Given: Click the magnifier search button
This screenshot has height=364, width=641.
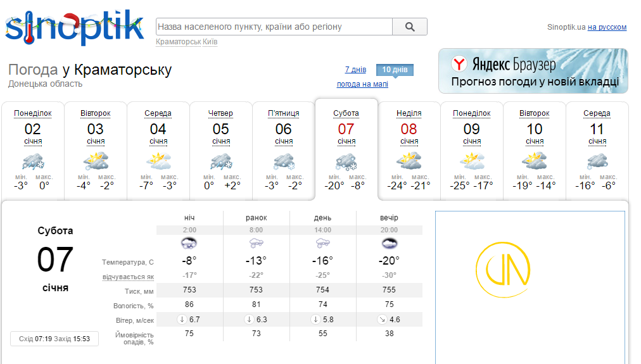Looking at the screenshot, I should click(x=410, y=27).
